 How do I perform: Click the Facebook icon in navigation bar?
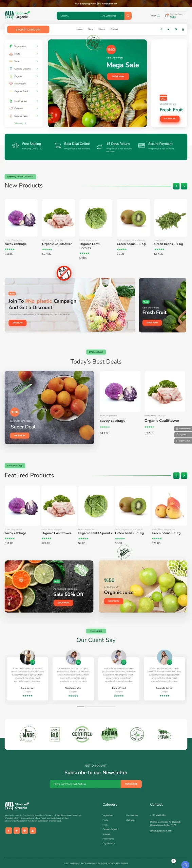pos(161,29)
